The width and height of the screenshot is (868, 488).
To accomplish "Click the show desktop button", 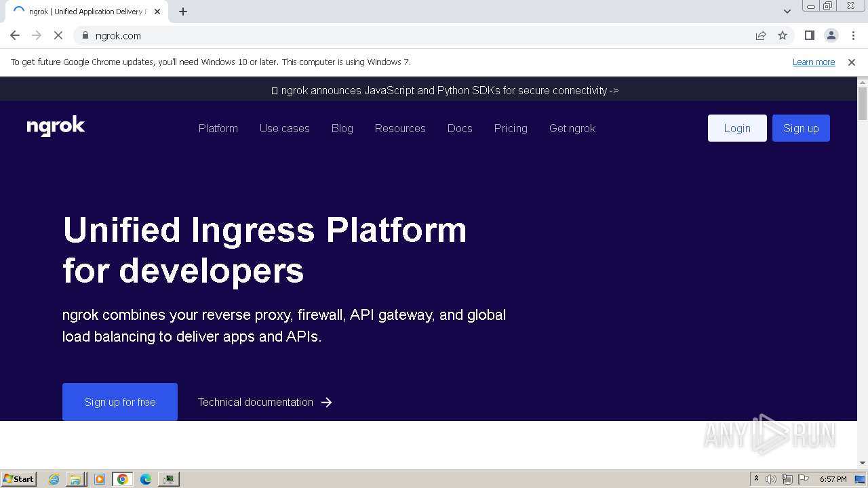I will click(x=861, y=479).
